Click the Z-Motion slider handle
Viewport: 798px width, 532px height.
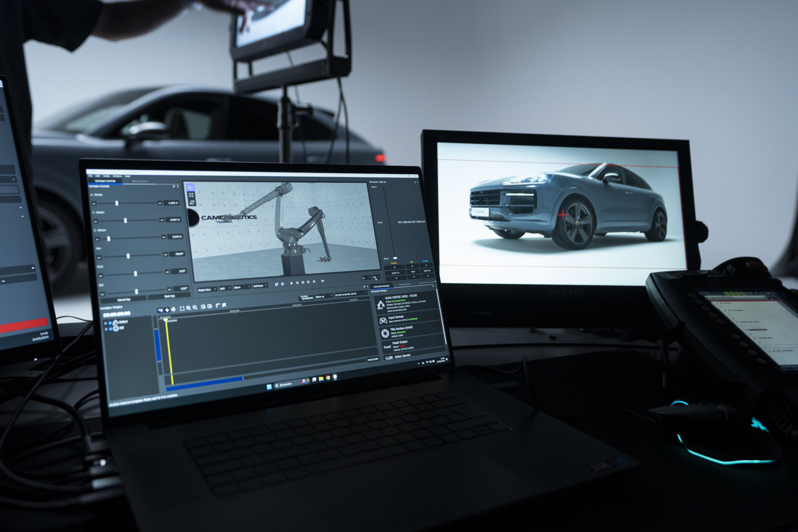point(109,239)
